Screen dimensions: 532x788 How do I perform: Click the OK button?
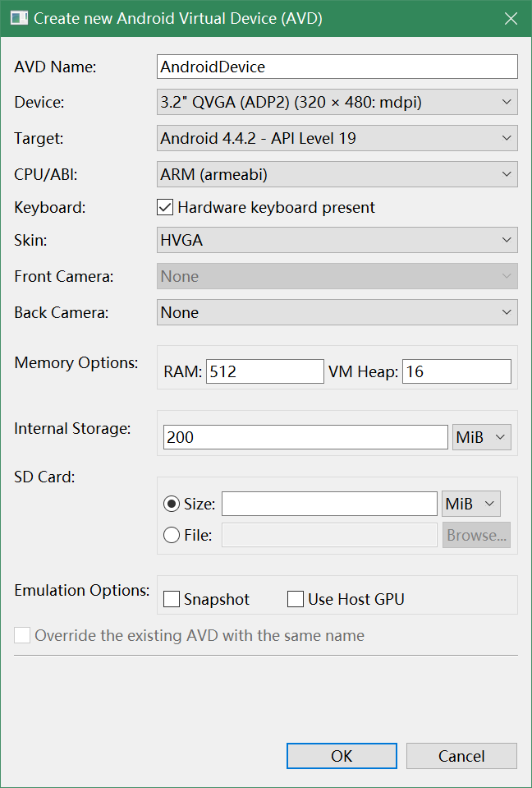(342, 756)
